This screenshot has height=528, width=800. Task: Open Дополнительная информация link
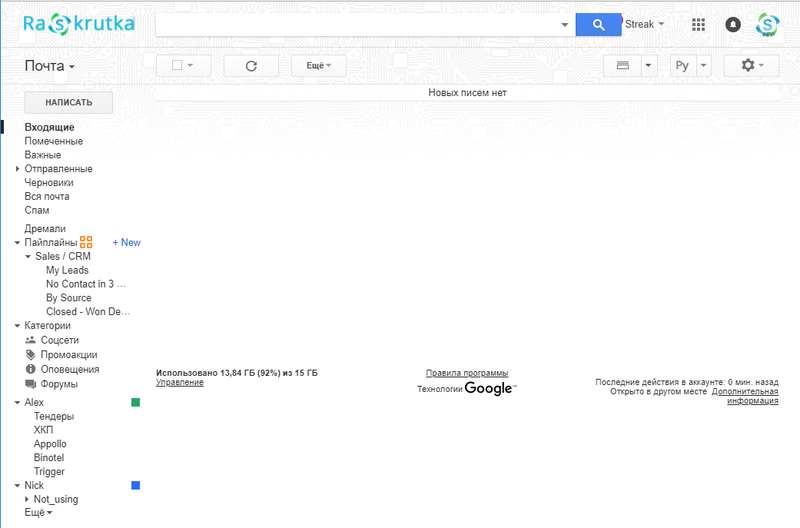[745, 396]
